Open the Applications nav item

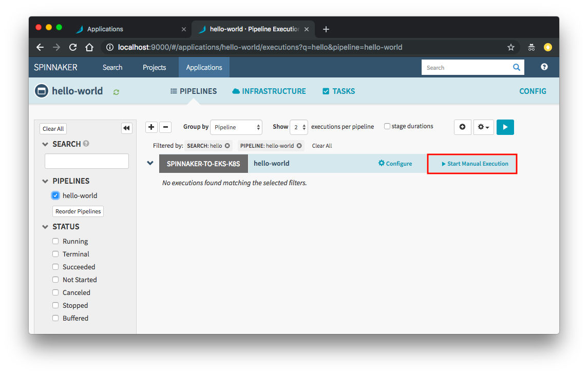(204, 67)
